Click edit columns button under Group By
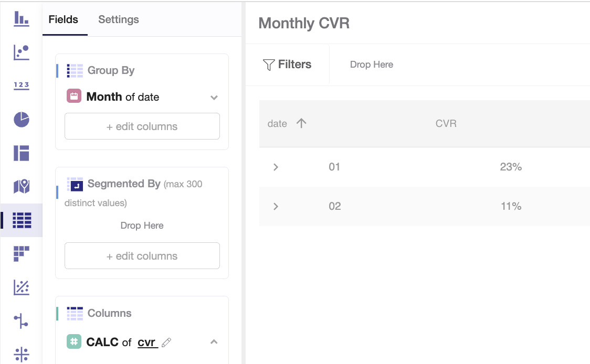The image size is (590, 364). click(x=142, y=126)
